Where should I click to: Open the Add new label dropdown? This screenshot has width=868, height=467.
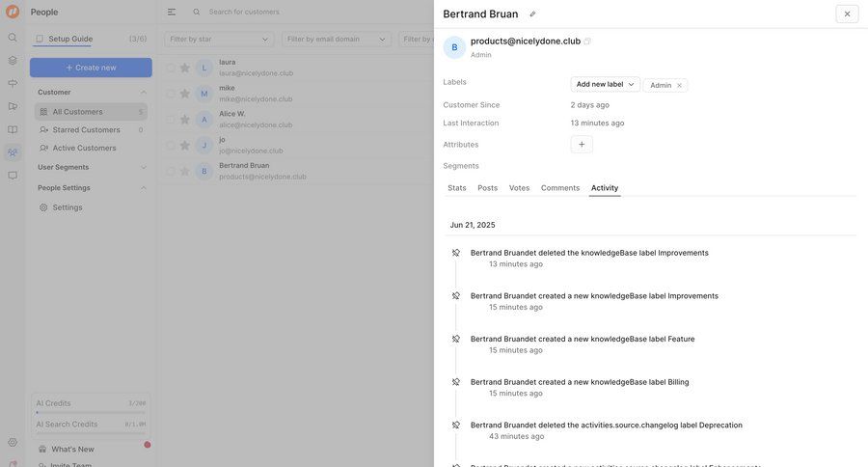click(x=606, y=85)
